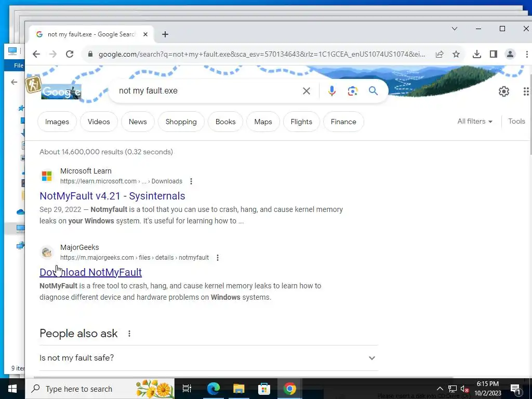
Task: Share this page from the address bar
Action: [440, 54]
